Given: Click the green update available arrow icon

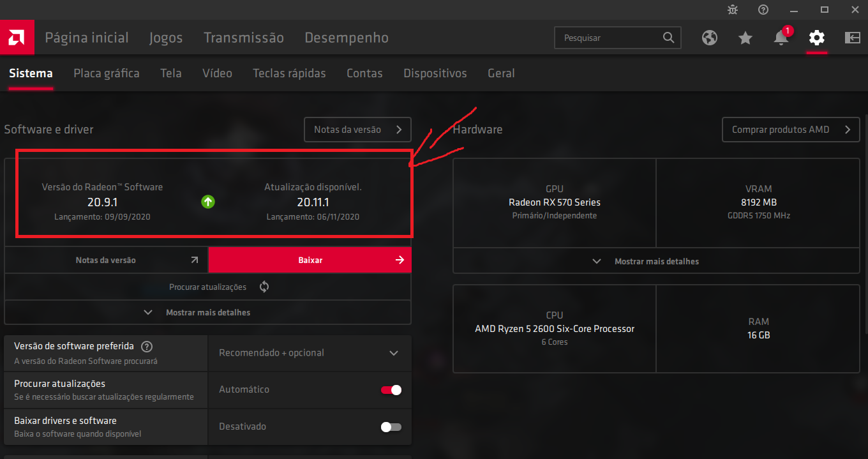Looking at the screenshot, I should 208,202.
